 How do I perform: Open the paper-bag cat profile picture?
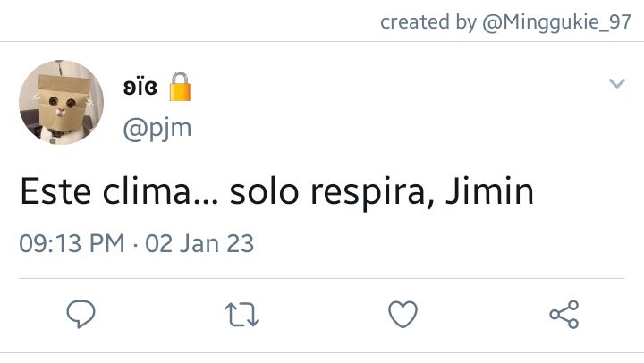click(x=61, y=102)
